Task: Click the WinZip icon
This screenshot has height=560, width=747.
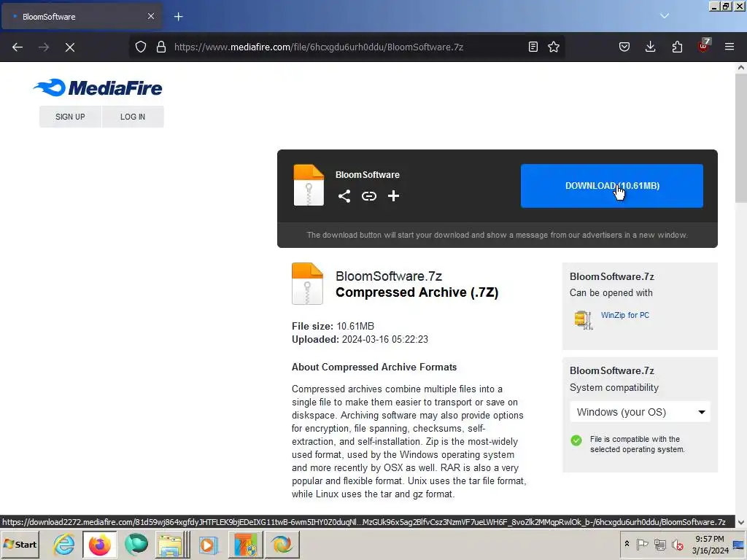Action: coord(583,319)
